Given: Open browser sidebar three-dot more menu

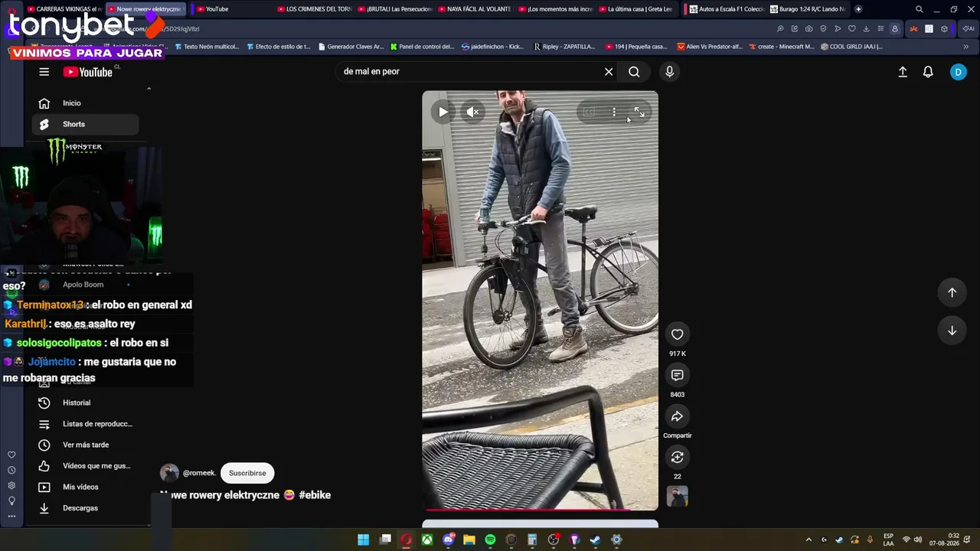Looking at the screenshot, I should pos(11,517).
